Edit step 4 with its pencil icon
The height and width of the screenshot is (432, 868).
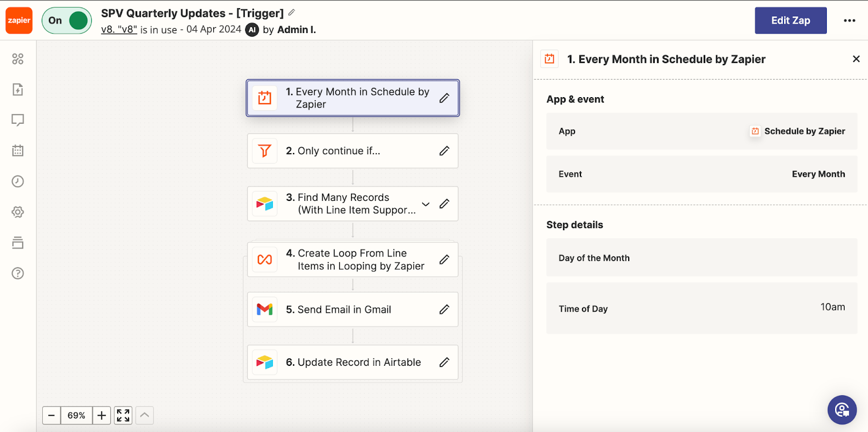444,259
